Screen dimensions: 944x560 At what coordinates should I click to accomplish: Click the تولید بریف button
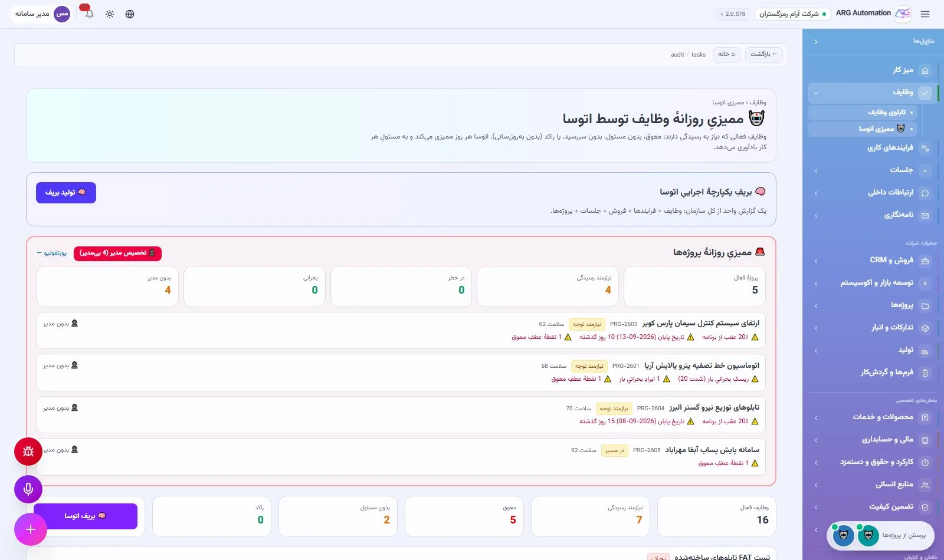(x=66, y=193)
